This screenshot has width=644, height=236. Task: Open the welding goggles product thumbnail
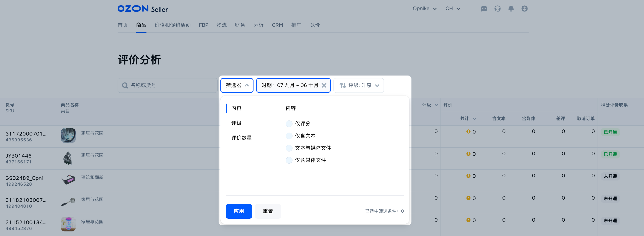click(x=68, y=180)
